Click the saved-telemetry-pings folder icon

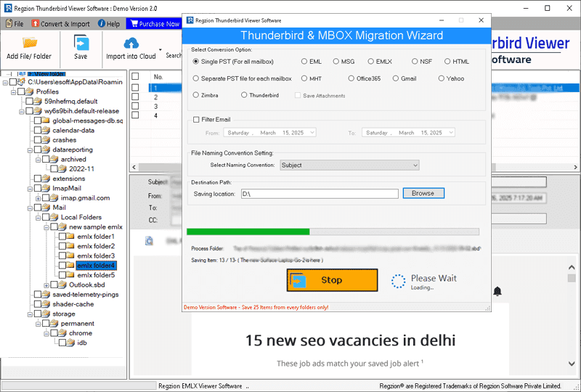[46, 294]
